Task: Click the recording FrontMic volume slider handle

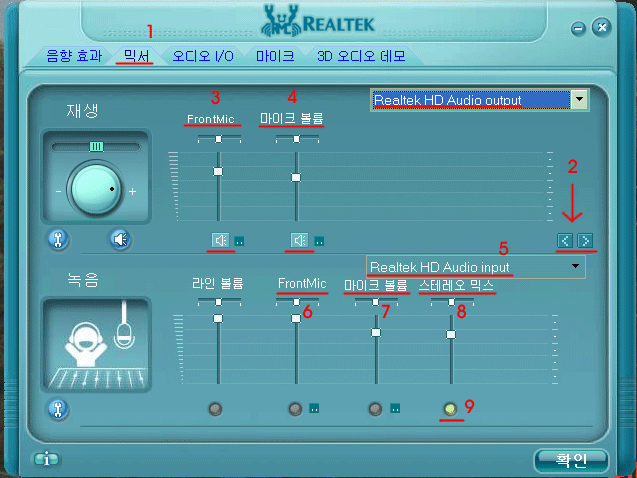Action: tap(296, 319)
